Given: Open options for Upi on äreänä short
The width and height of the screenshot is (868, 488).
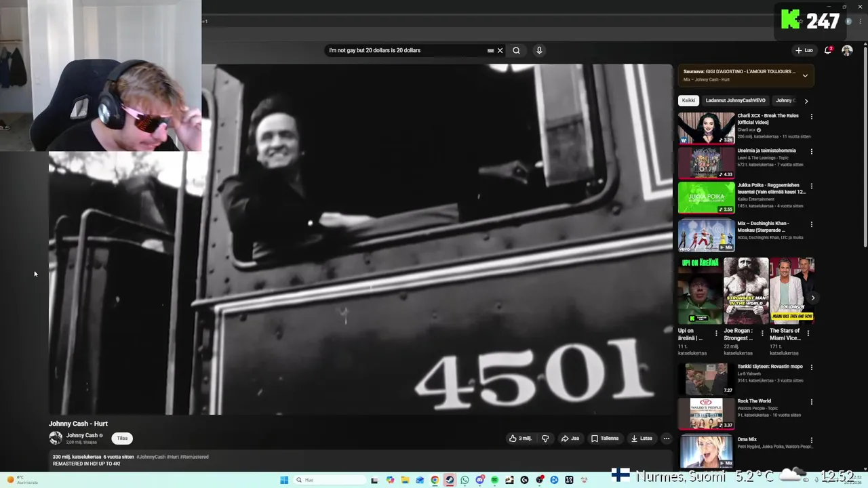Looking at the screenshot, I should coord(716,333).
